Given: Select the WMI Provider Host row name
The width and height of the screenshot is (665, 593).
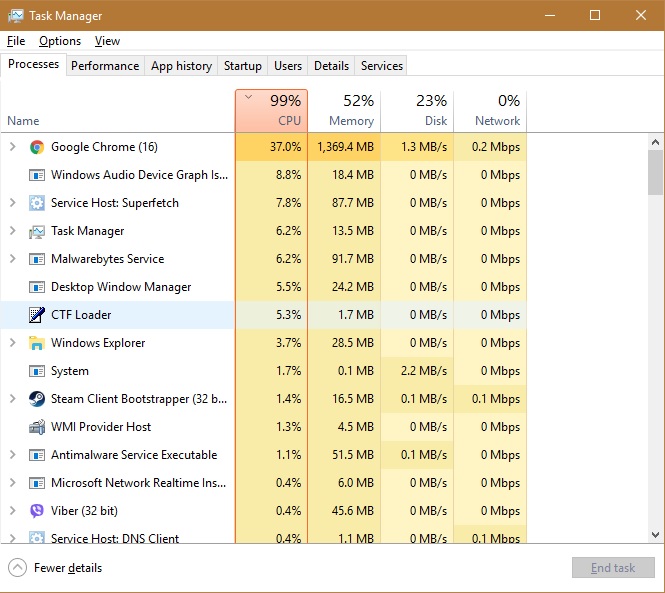Looking at the screenshot, I should tap(101, 427).
